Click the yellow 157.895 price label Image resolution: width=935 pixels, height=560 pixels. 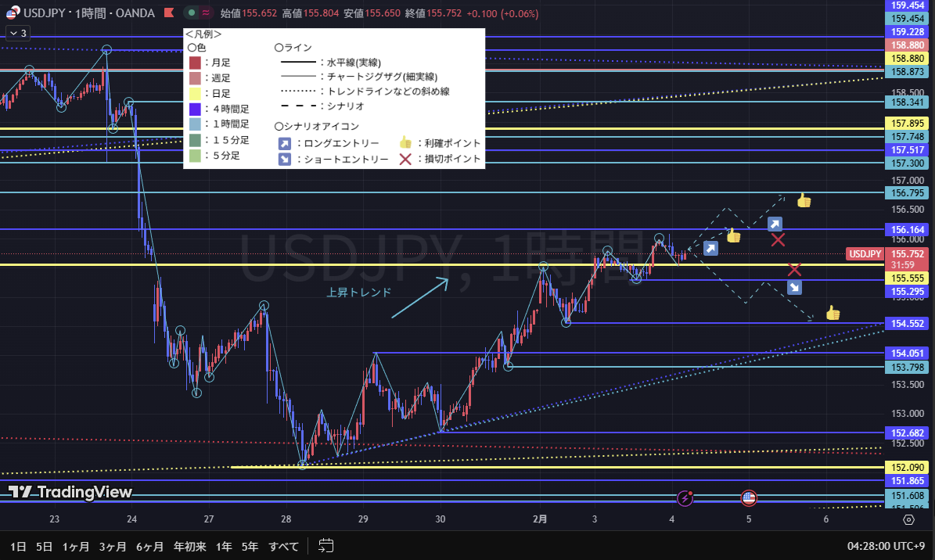tap(907, 124)
